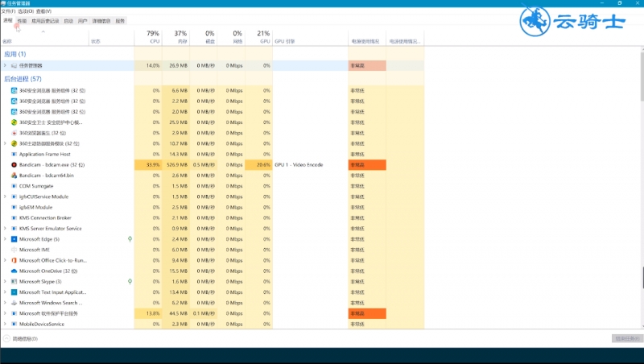Click the 后台进程 (57) group header
Image resolution: width=644 pixels, height=364 pixels.
[x=23, y=79]
